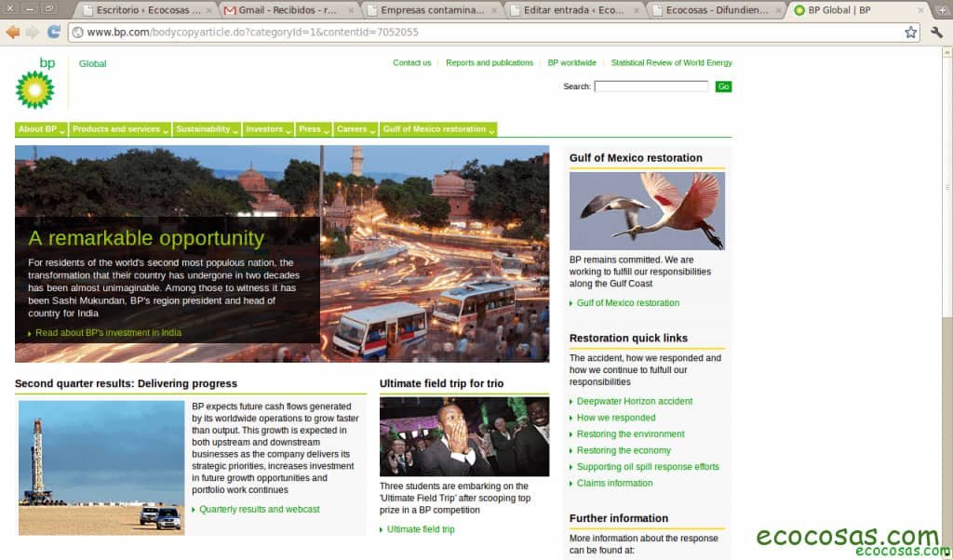The height and width of the screenshot is (560, 953).
Task: Reload the current page
Action: (x=54, y=31)
